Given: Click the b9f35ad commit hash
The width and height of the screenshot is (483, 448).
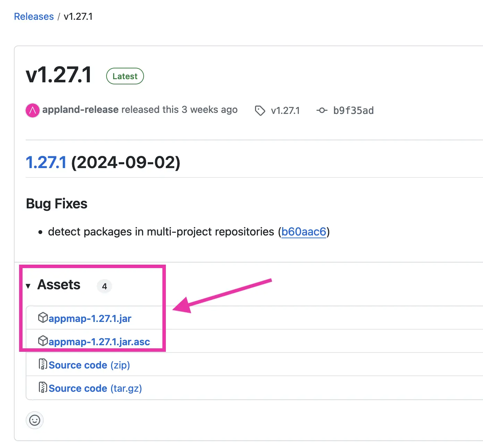Looking at the screenshot, I should click(x=354, y=110).
